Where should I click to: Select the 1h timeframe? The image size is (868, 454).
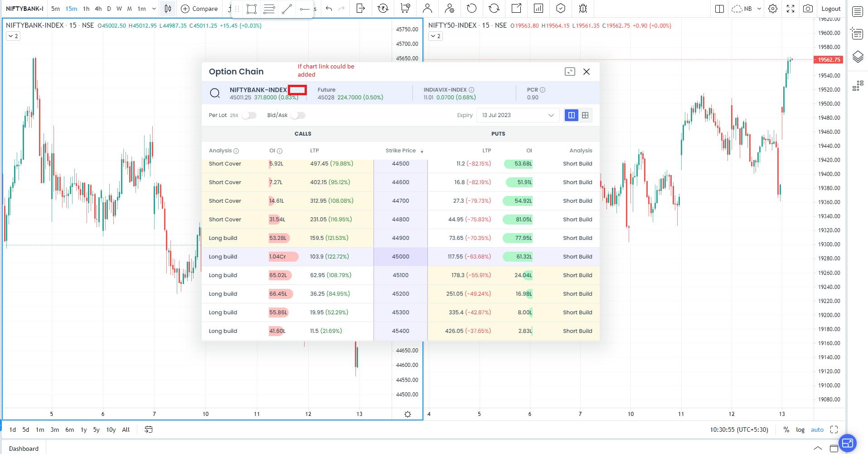pos(86,9)
